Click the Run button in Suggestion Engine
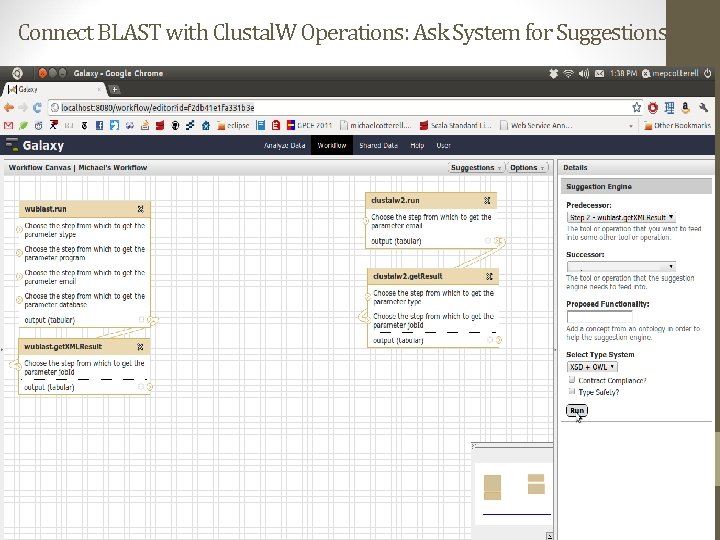The width and height of the screenshot is (720, 540). [x=577, y=411]
